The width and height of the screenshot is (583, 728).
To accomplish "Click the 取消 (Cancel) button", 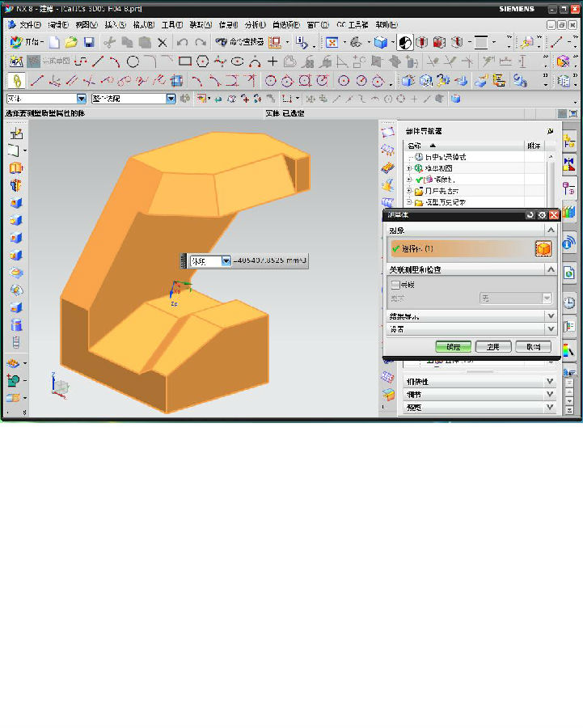I will 533,346.
